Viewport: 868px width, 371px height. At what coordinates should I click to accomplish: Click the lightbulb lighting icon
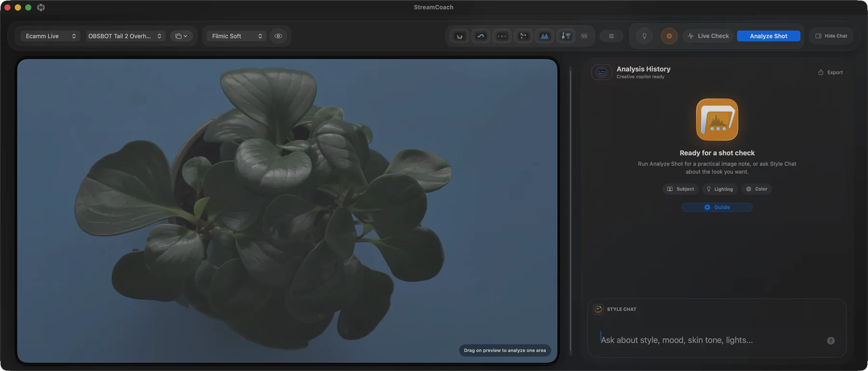644,36
